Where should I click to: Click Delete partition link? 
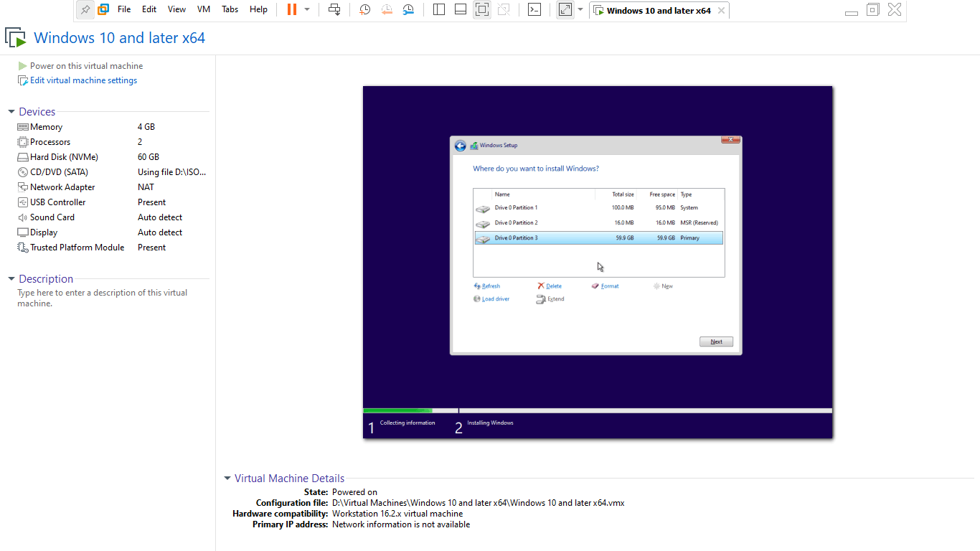pyautogui.click(x=550, y=286)
